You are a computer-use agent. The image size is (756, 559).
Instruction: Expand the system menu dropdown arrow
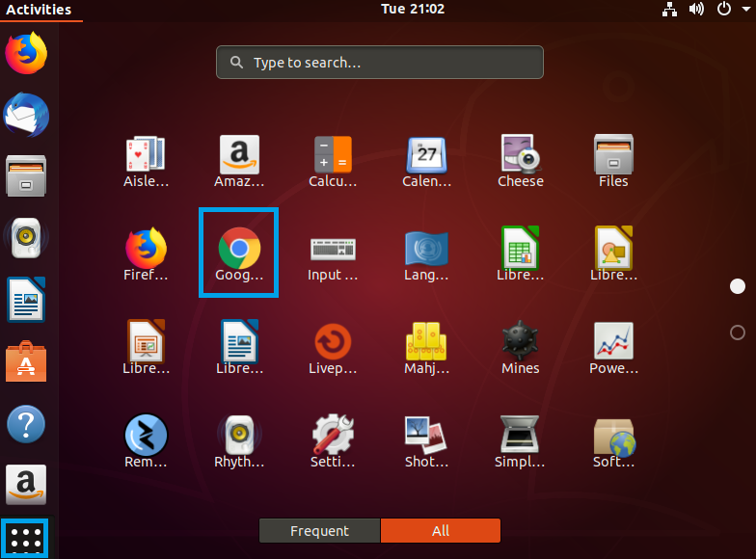pyautogui.click(x=745, y=10)
